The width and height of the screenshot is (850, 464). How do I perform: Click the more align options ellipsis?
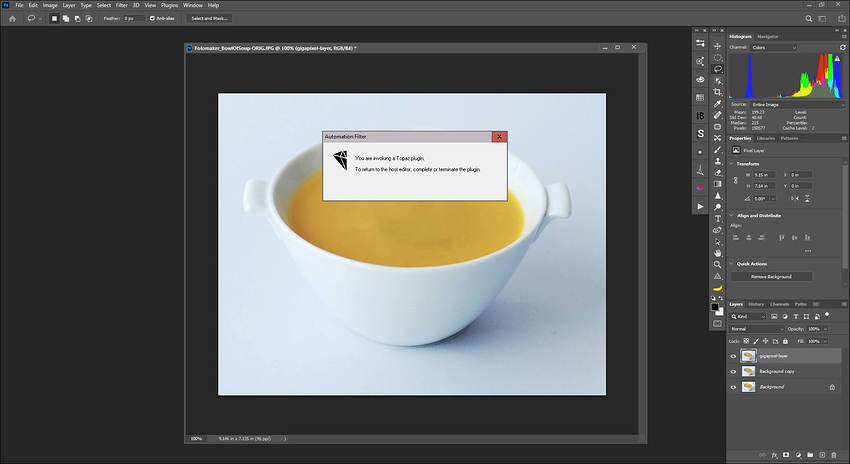(x=808, y=251)
